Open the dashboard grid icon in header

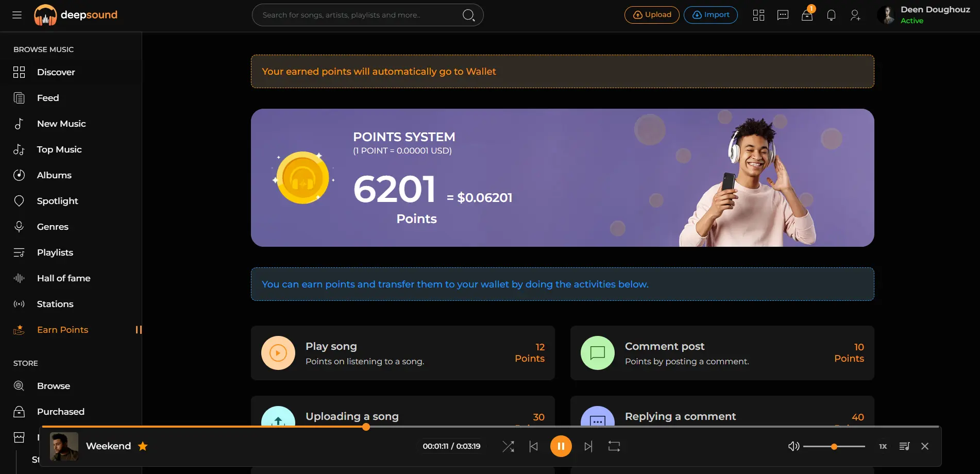click(x=758, y=15)
